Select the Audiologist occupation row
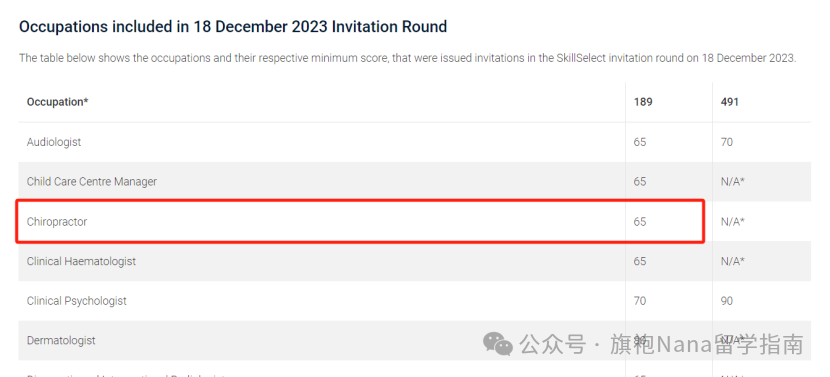The width and height of the screenshot is (830, 377). (x=414, y=142)
